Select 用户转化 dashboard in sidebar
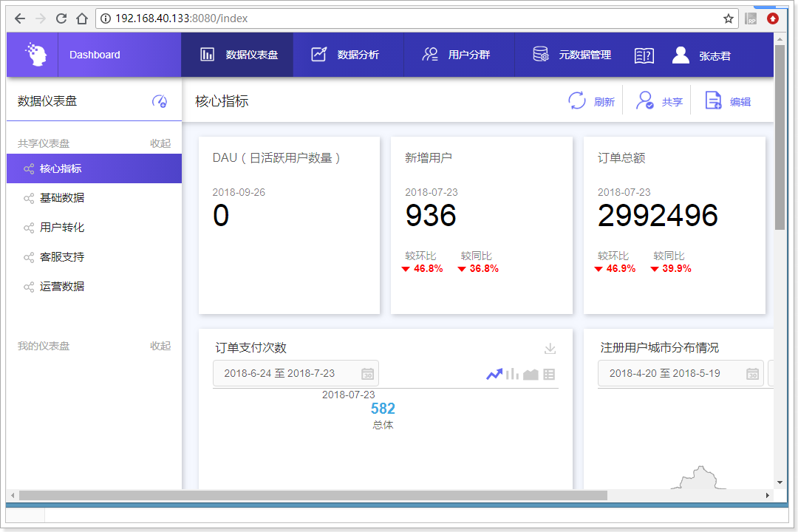Viewport: 798px width, 532px height. point(61,228)
